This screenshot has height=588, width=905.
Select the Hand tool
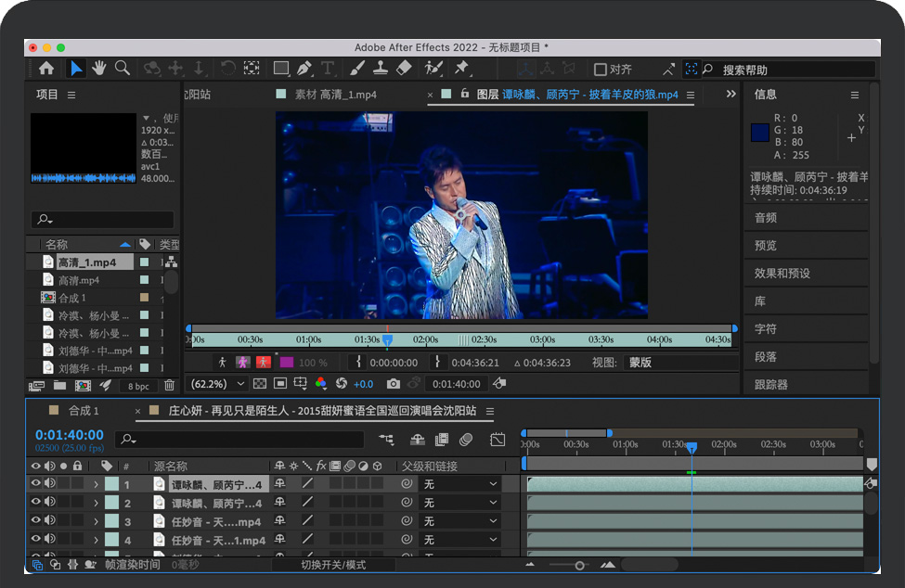pyautogui.click(x=99, y=69)
